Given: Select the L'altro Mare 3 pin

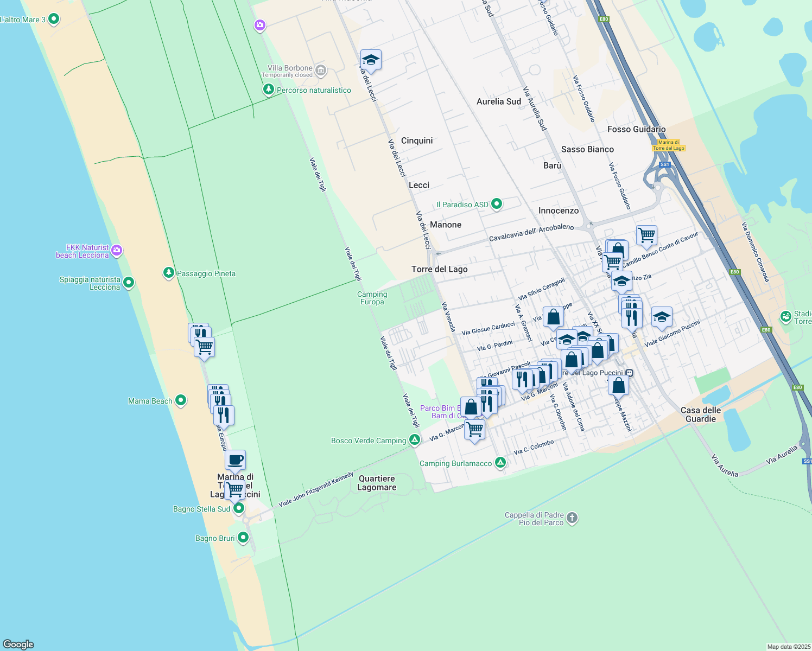Looking at the screenshot, I should click(x=53, y=19).
